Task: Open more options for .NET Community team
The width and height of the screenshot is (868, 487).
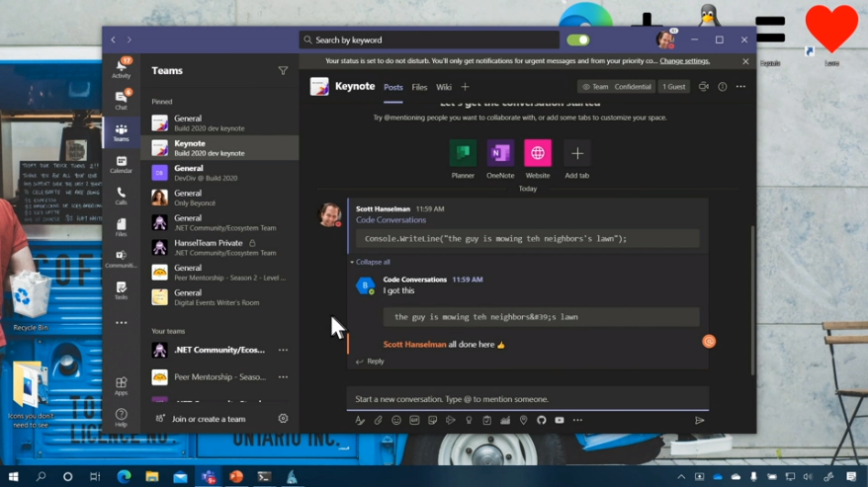Action: coord(283,350)
